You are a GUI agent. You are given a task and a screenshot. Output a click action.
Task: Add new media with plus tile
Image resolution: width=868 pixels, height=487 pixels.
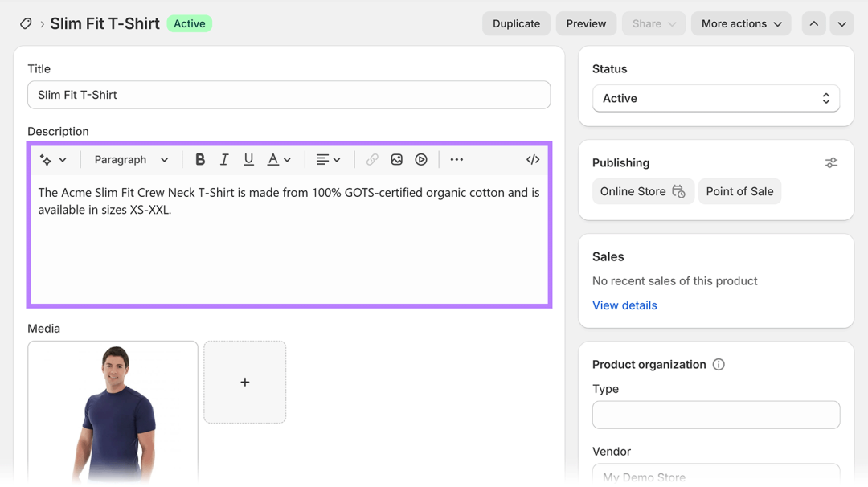(245, 382)
